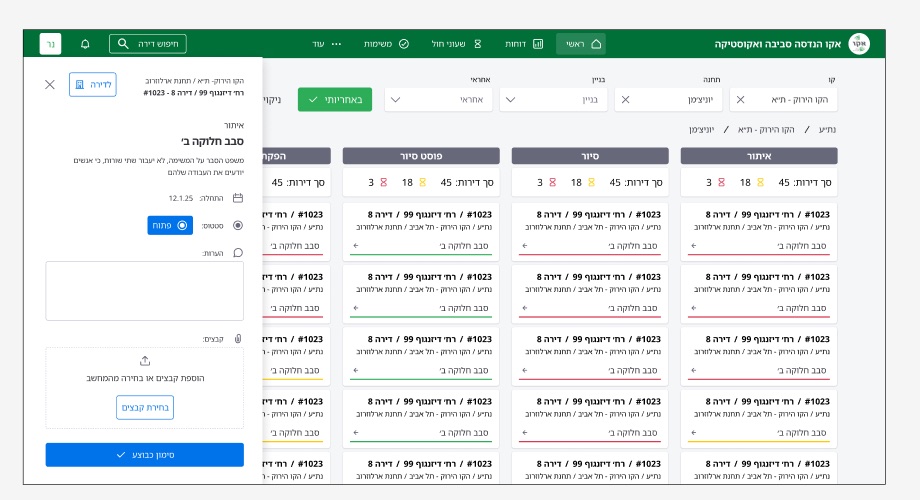Image resolution: width=920 pixels, height=500 pixels.
Task: Click the הוספת קבצים או בחירה מהמחשב text
Action: [x=145, y=379]
